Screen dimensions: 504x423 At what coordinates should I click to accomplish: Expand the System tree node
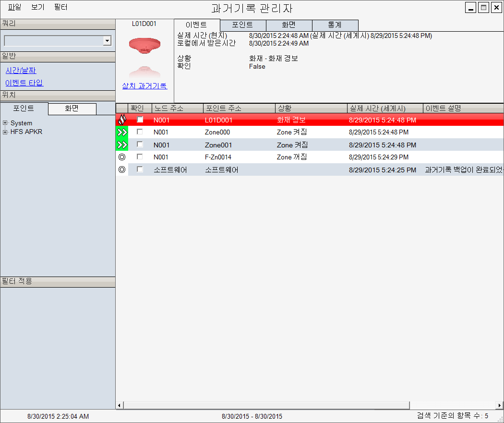click(x=5, y=123)
